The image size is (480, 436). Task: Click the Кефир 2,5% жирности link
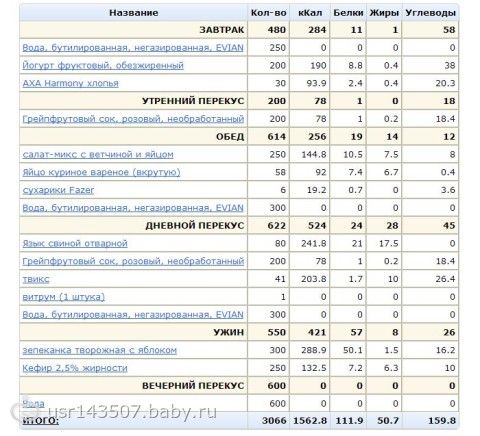coord(75,368)
